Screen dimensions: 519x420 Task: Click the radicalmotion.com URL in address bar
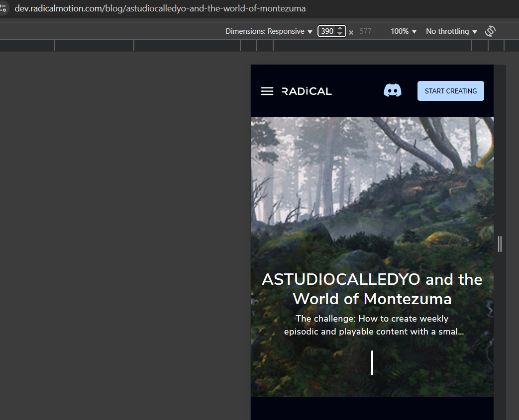[160, 8]
